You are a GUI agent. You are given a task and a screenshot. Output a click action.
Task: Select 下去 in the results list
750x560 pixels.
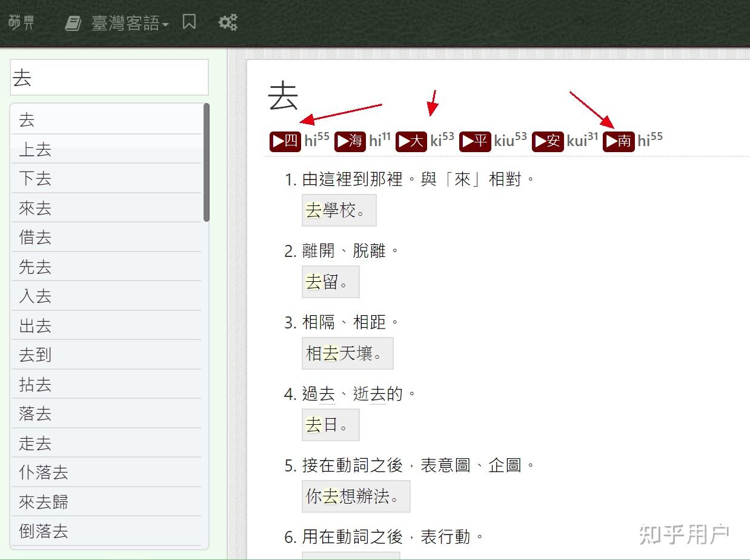(x=106, y=178)
